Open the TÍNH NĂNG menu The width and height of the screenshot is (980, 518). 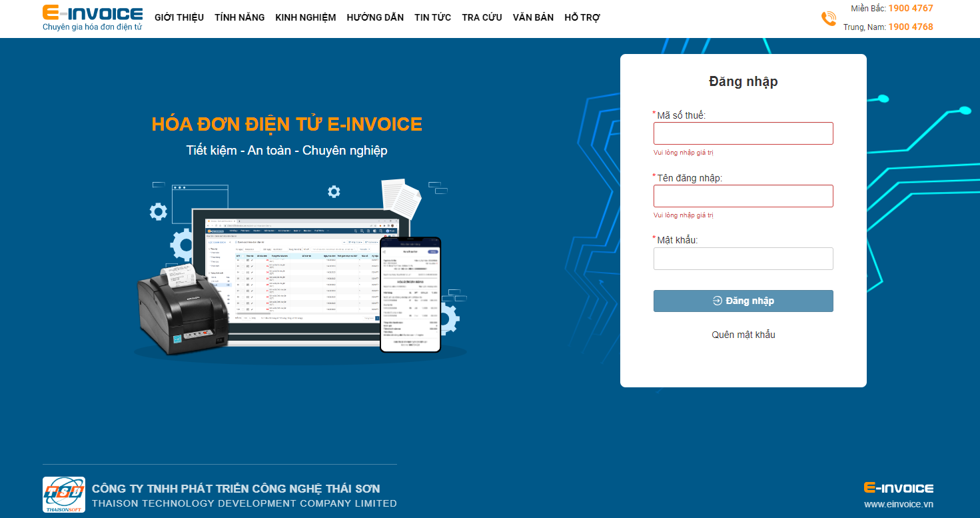(239, 17)
